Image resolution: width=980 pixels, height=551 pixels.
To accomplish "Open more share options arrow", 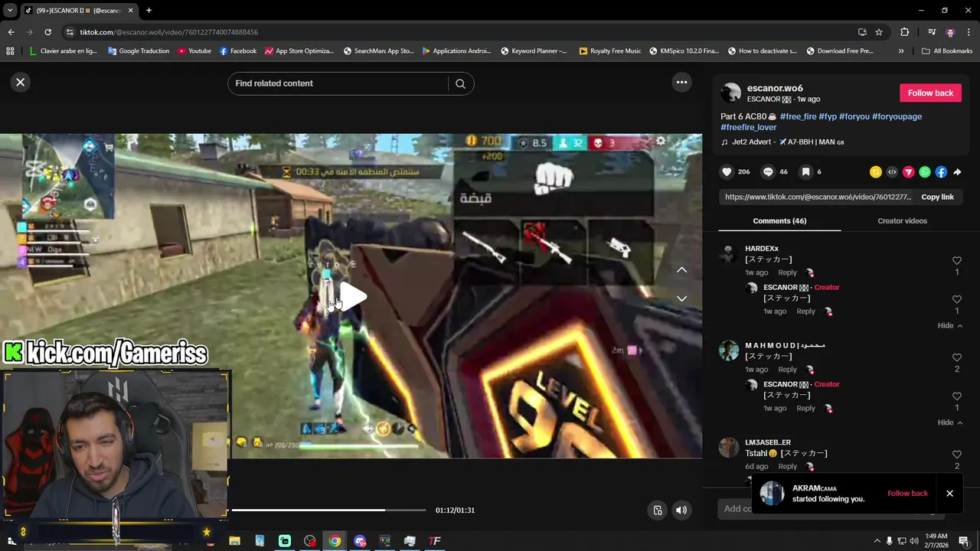I will coord(957,172).
